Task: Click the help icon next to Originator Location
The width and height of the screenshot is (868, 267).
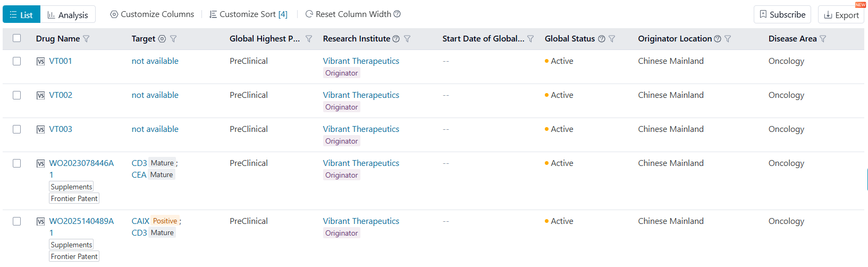Action: click(718, 39)
